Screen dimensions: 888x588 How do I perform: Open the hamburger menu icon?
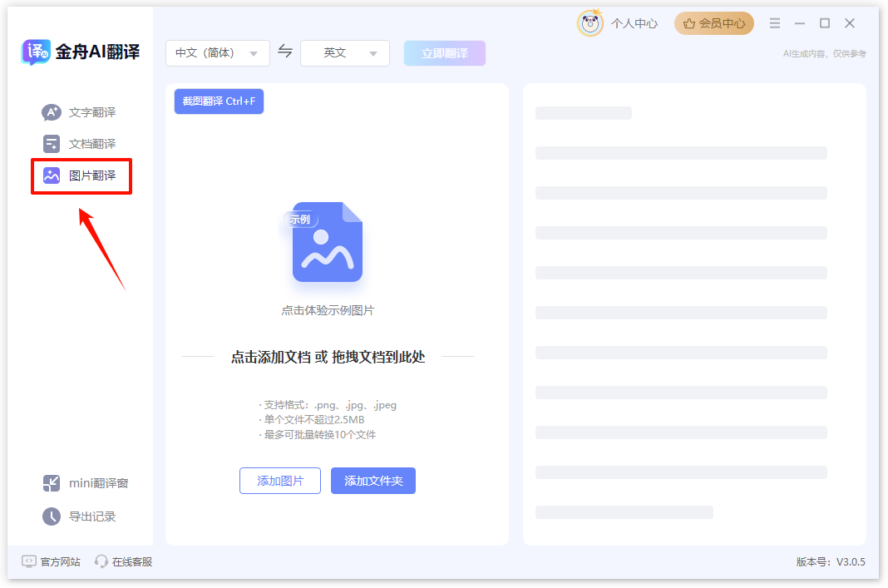(x=774, y=23)
